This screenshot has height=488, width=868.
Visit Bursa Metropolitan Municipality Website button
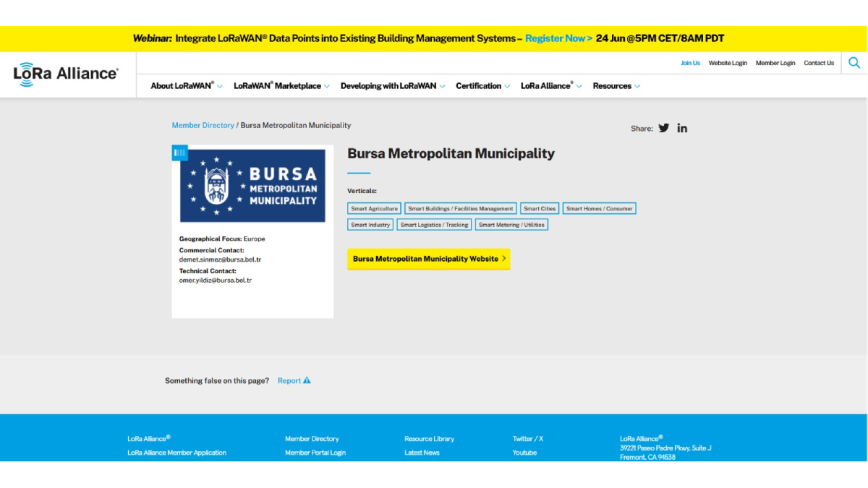(x=428, y=259)
